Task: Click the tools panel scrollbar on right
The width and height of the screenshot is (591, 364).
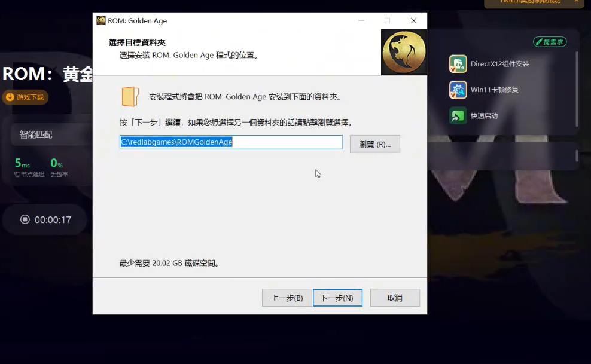Action: coord(577,89)
